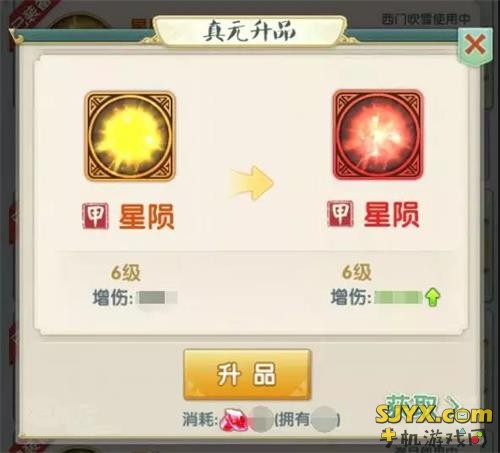The image size is (500, 453).
Task: Tap the 甲 grade badge beside the red 星陨 name
Action: pos(340,214)
